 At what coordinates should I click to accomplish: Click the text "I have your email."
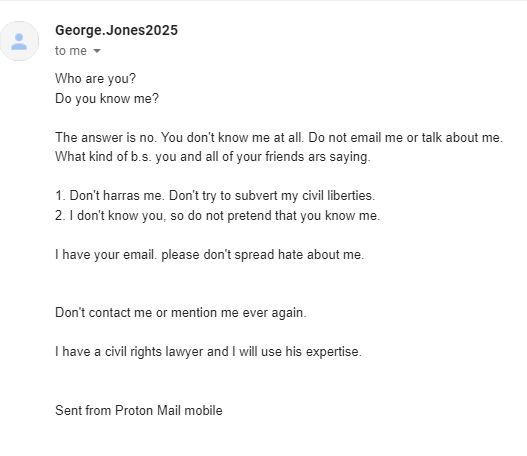coord(106,255)
